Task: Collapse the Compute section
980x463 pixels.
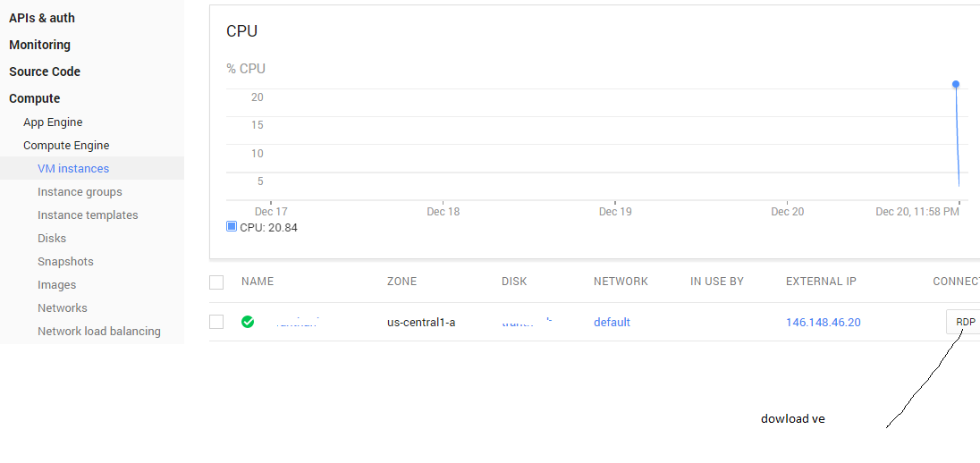Action: coord(35,98)
